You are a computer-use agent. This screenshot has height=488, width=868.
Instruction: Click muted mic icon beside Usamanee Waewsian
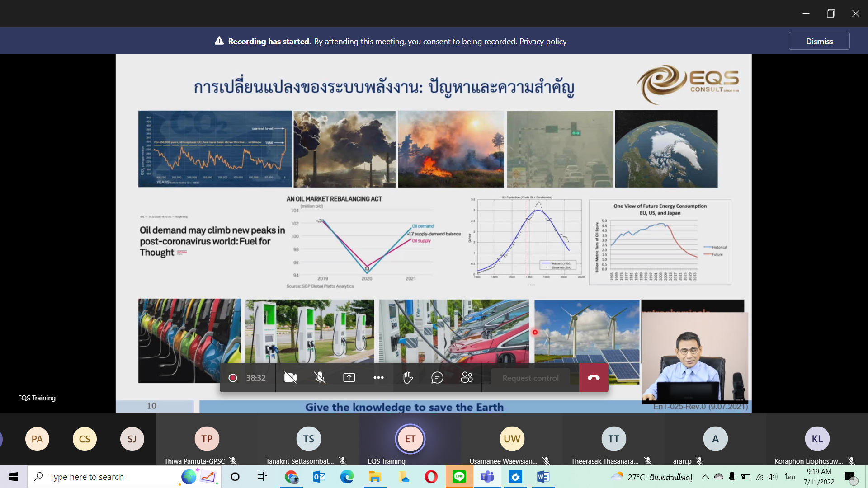click(546, 461)
